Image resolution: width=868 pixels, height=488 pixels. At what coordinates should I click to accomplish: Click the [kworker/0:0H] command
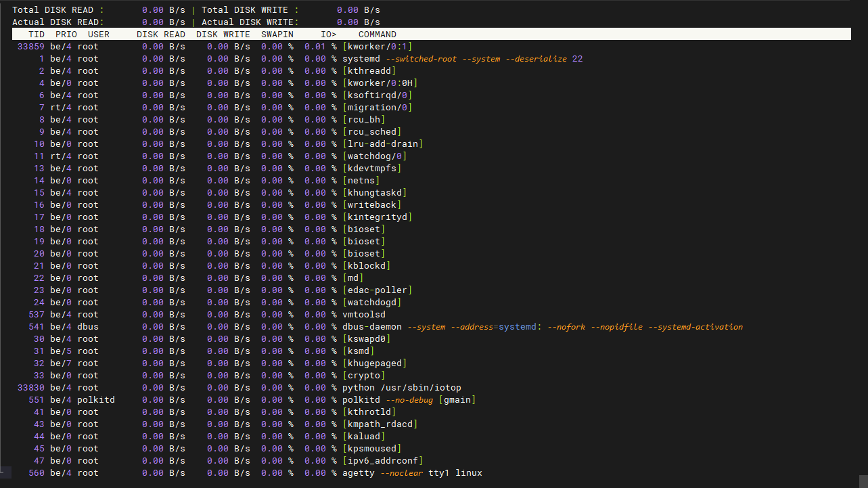point(380,83)
